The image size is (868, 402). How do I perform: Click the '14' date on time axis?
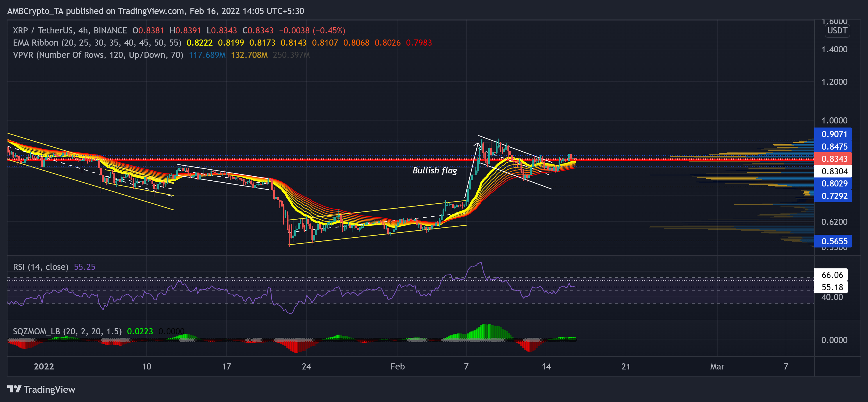coord(546,367)
